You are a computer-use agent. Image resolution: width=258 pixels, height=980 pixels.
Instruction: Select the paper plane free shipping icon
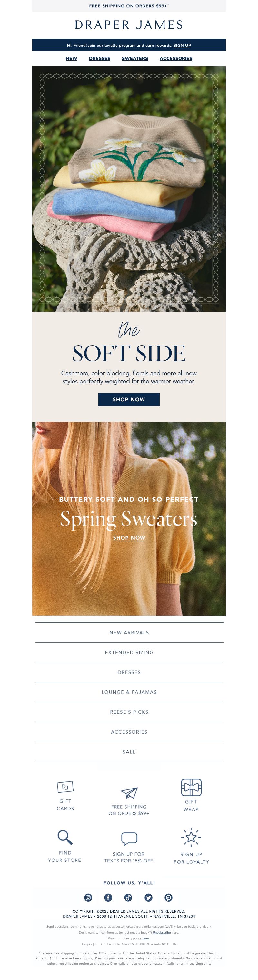click(x=129, y=792)
